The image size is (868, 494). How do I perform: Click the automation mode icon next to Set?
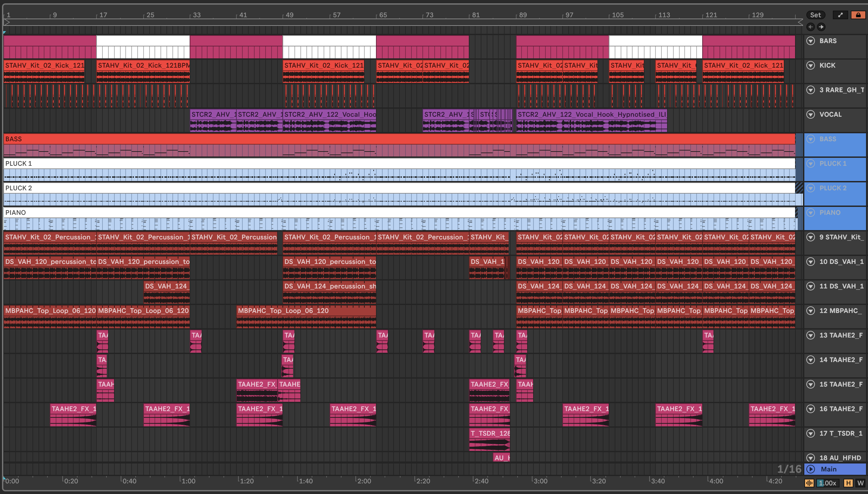840,15
